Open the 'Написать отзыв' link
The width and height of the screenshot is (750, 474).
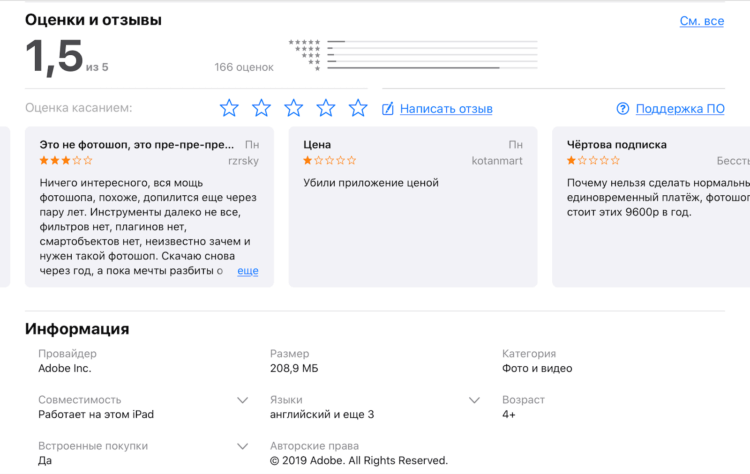[446, 109]
